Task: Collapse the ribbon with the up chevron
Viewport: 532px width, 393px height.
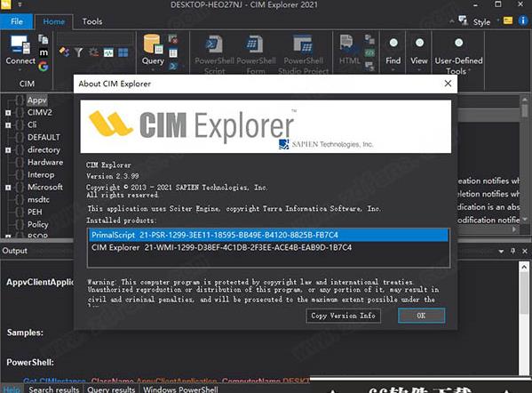Action: tap(451, 21)
